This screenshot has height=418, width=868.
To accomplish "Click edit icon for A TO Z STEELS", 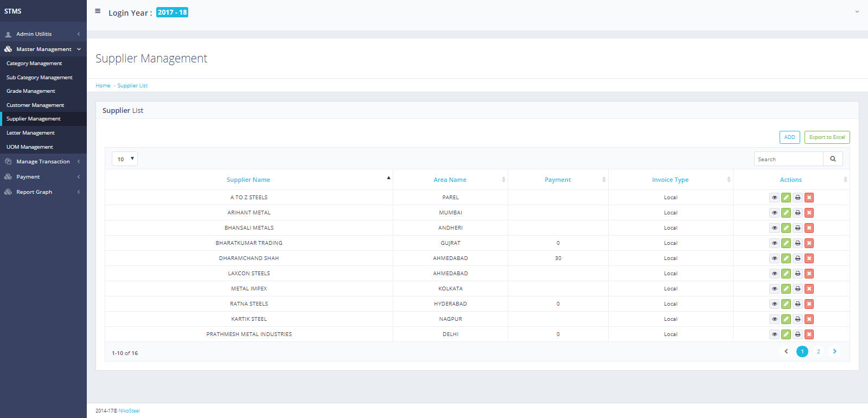I will click(x=786, y=198).
